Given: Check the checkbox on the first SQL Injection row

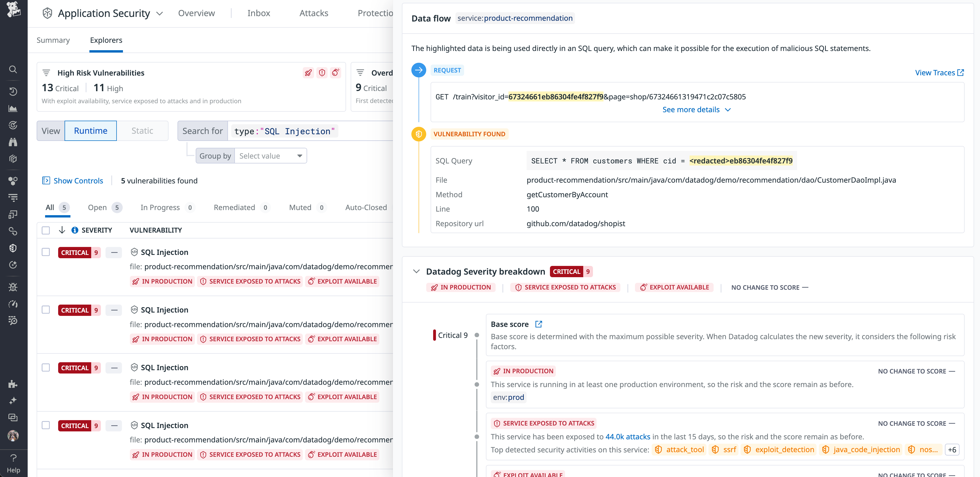Looking at the screenshot, I should click(46, 252).
